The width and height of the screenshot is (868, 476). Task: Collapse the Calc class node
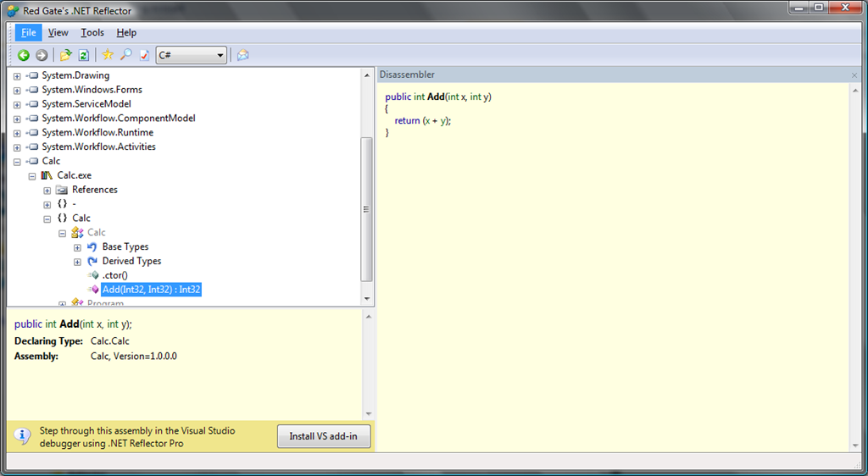coord(62,233)
